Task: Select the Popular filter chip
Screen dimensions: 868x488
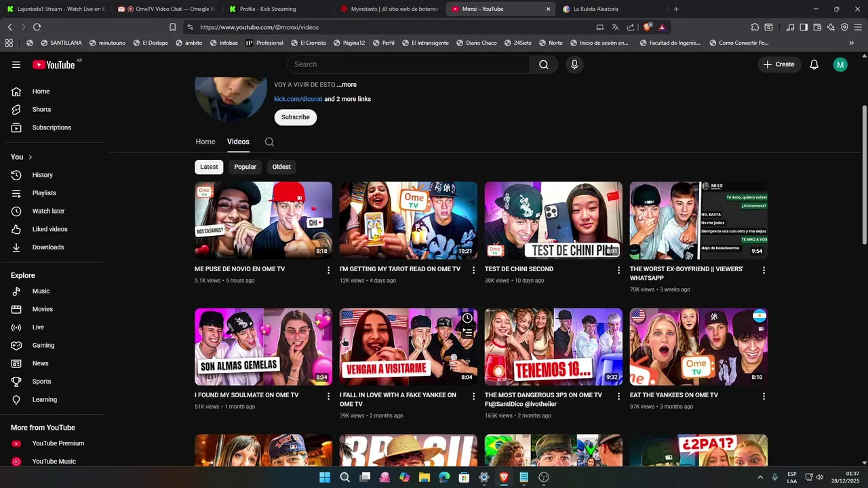Action: click(245, 167)
